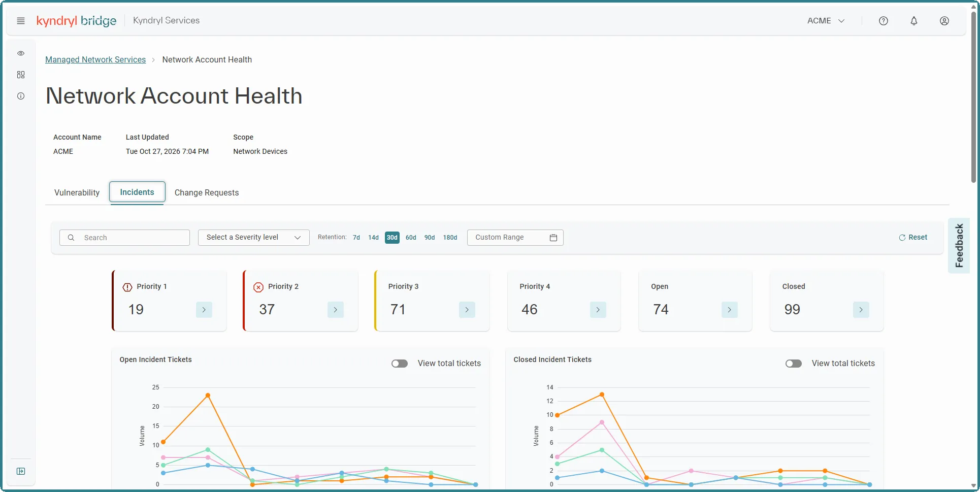Screen dimensions: 980x492
Task: Click the orange peak point in Open Incident chart
Action: coord(208,396)
